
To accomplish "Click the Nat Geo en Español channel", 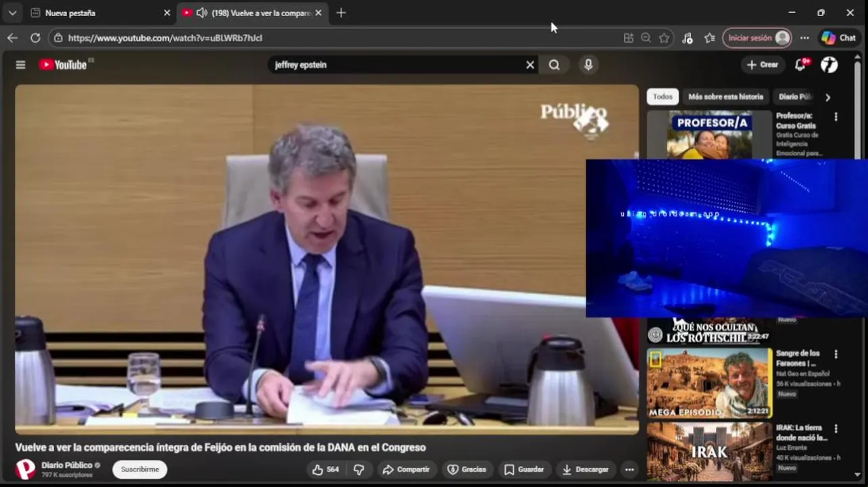I will tap(803, 373).
